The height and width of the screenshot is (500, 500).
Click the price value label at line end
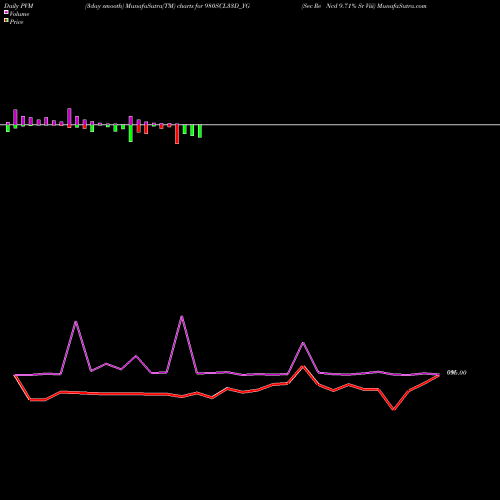(x=456, y=373)
